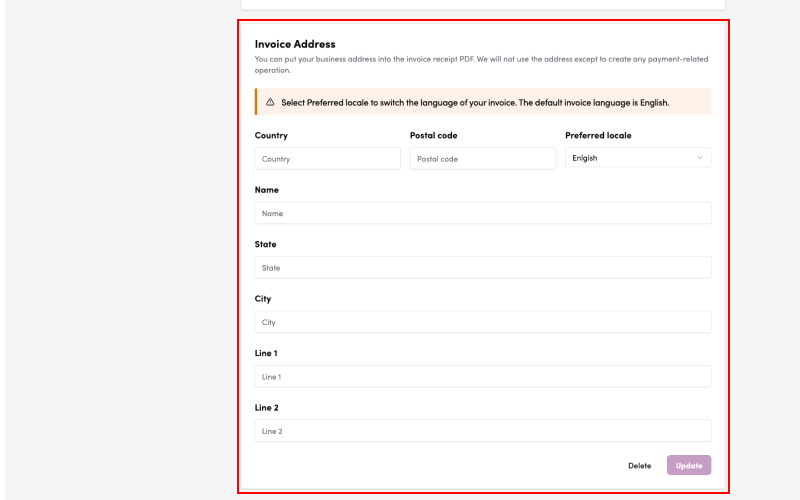Click the Delete button
This screenshot has height=500, width=800.
pyautogui.click(x=639, y=465)
